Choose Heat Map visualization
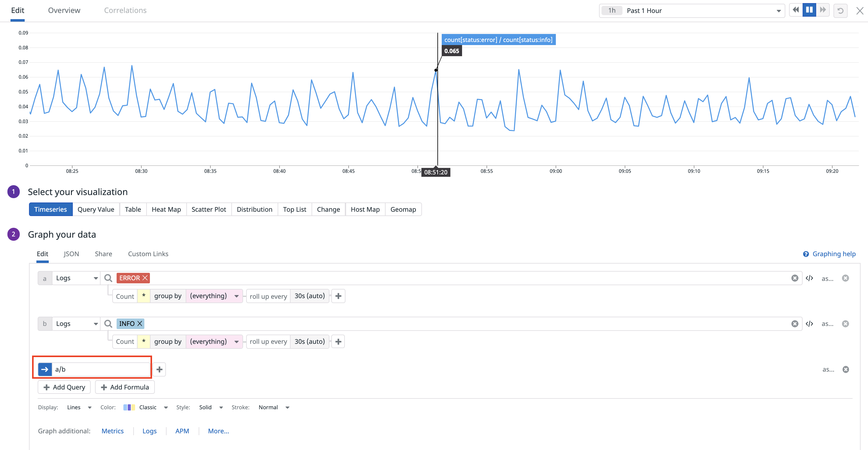Viewport: 868px width, 450px height. (x=166, y=209)
